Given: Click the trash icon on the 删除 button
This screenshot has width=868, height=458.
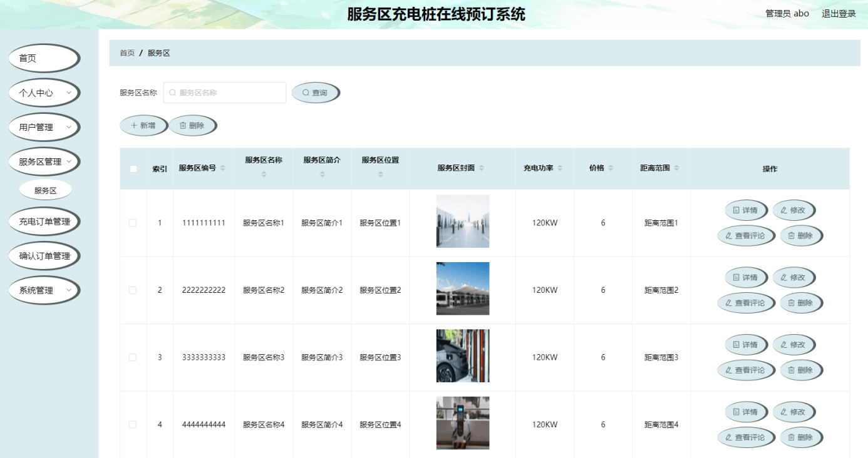Looking at the screenshot, I should coord(182,125).
